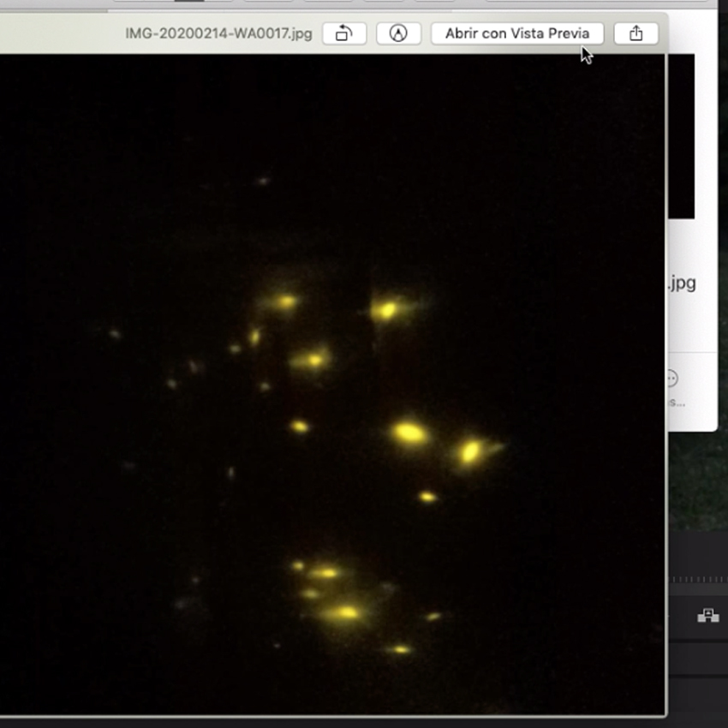The width and height of the screenshot is (728, 728).
Task: Click the rightmost yellow light with a tail
Action: 471,451
